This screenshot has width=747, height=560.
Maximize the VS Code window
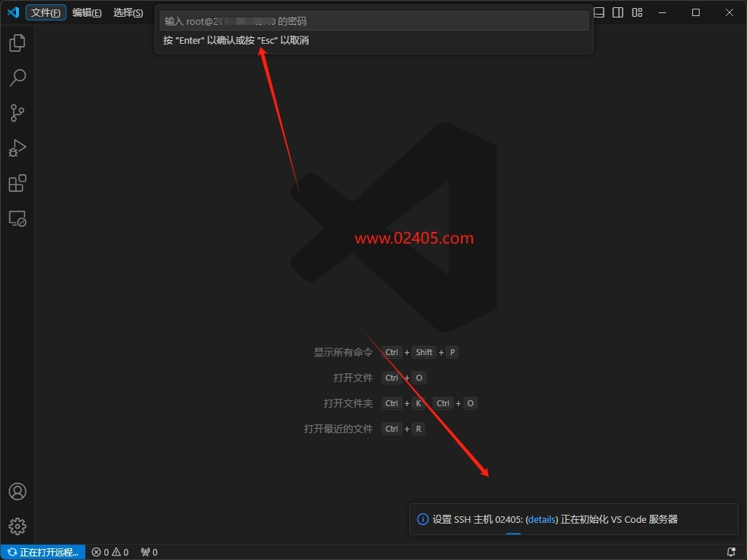pos(696,12)
